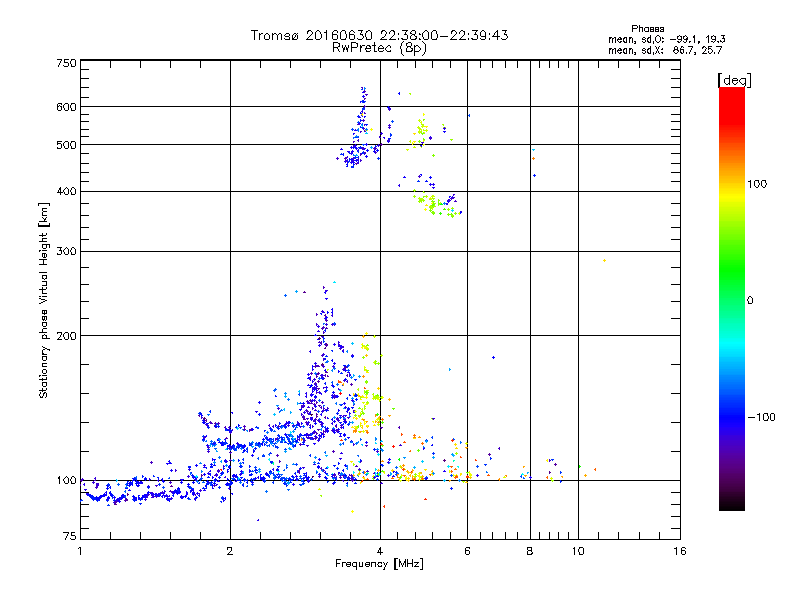Image resolution: width=800 pixels, height=600 pixels.
Task: Click the 'mean, sd,O: -99.1, 19.3' line
Action: tap(666, 39)
